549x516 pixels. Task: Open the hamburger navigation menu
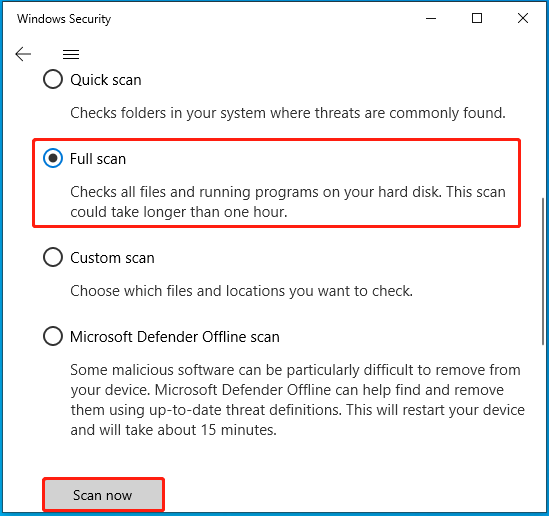[71, 54]
